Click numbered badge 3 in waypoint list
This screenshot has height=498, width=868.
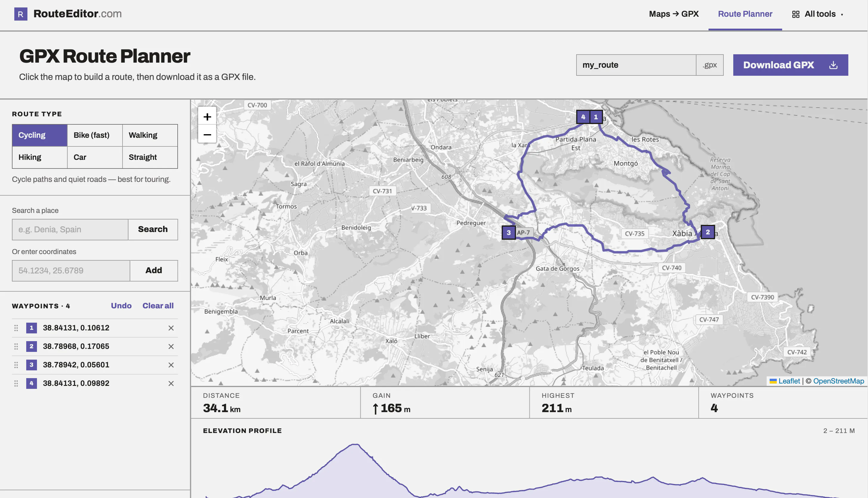(32, 365)
